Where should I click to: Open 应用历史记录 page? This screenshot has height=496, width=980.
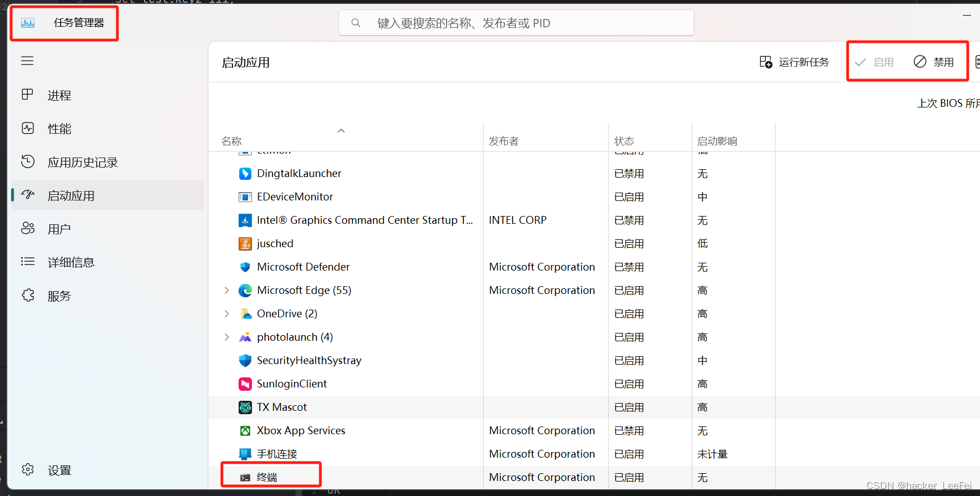tap(107, 162)
